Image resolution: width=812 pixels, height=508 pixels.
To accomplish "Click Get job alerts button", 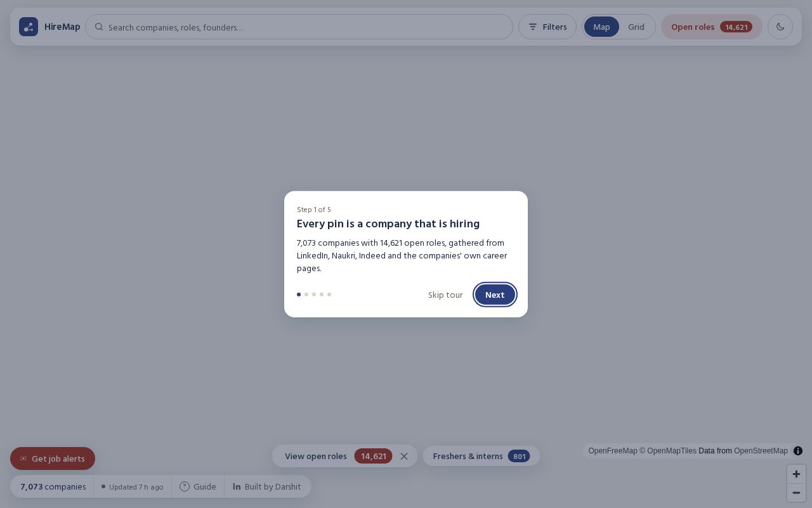I will (x=53, y=458).
